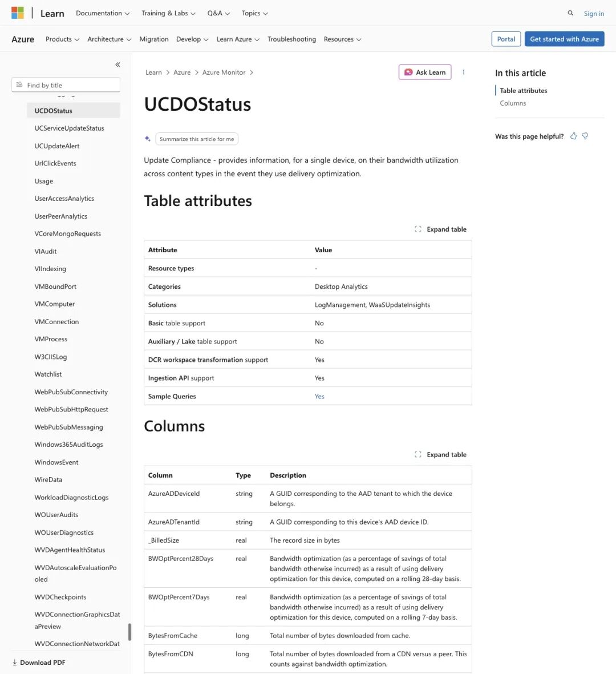The image size is (616, 674).
Task: Expand the Training & Labs menu
Action: click(x=168, y=13)
